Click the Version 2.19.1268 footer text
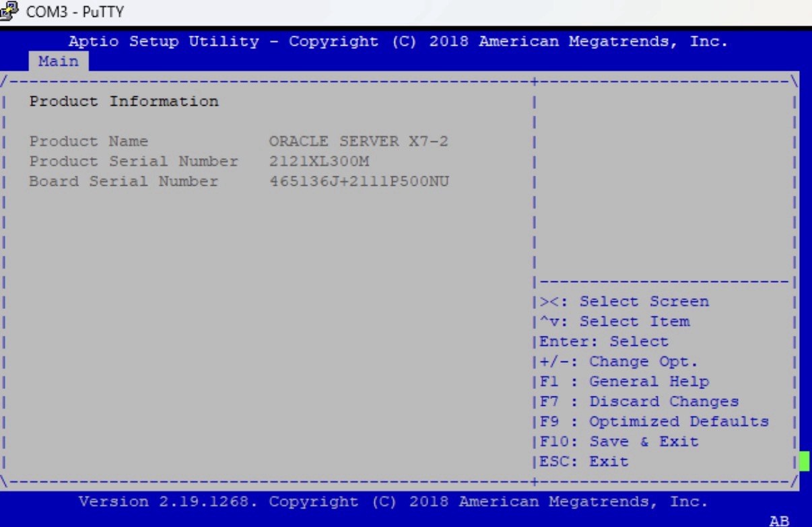Viewport: 812px width, 527px height. [x=394, y=502]
